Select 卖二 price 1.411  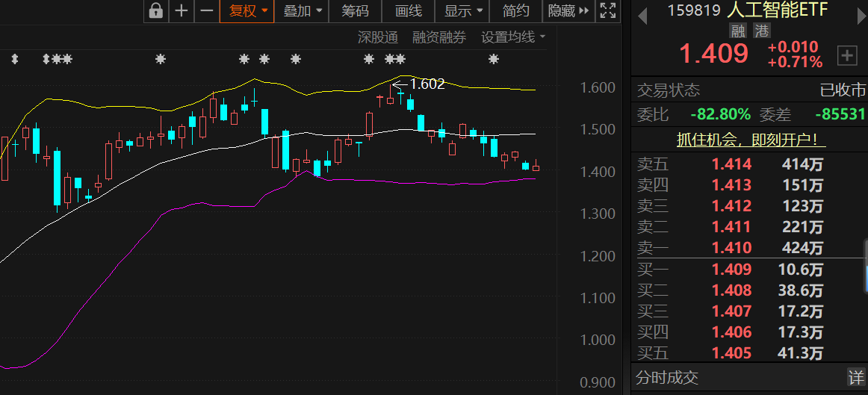(732, 227)
